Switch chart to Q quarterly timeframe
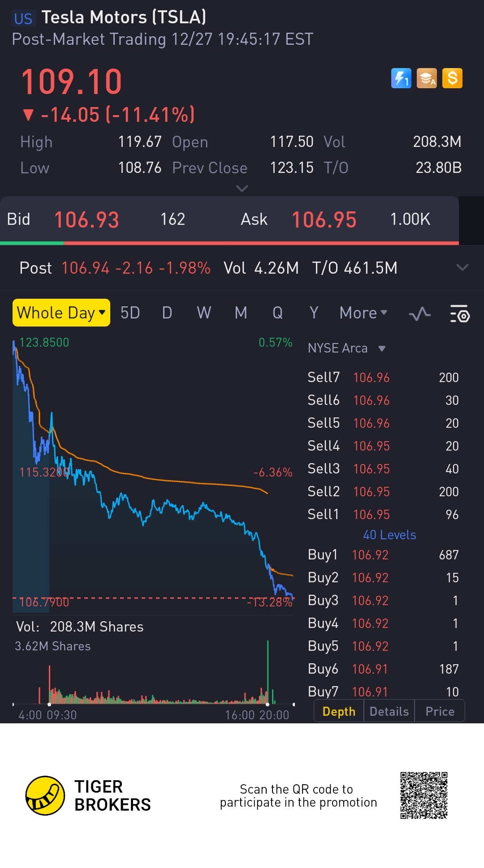The image size is (484, 868). (278, 313)
